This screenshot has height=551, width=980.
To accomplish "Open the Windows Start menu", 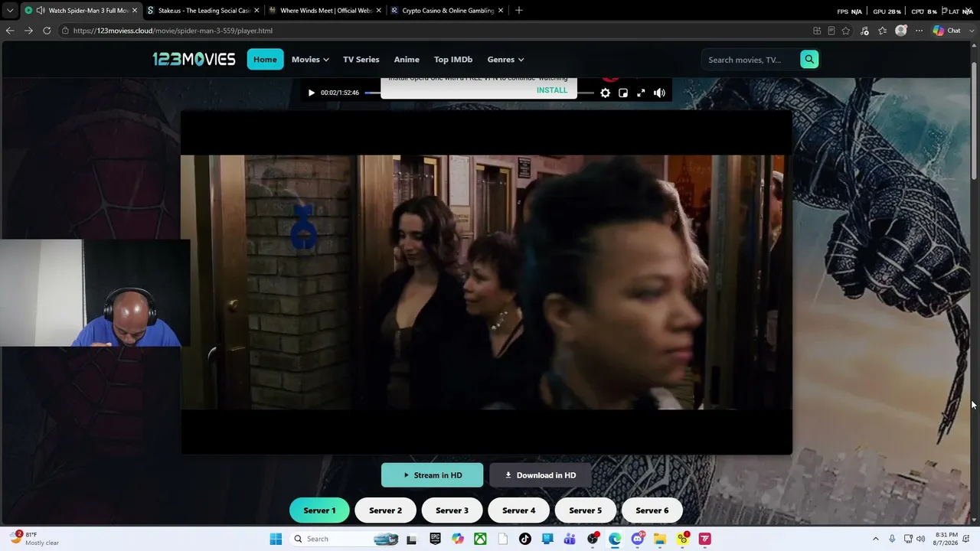I will click(x=276, y=539).
